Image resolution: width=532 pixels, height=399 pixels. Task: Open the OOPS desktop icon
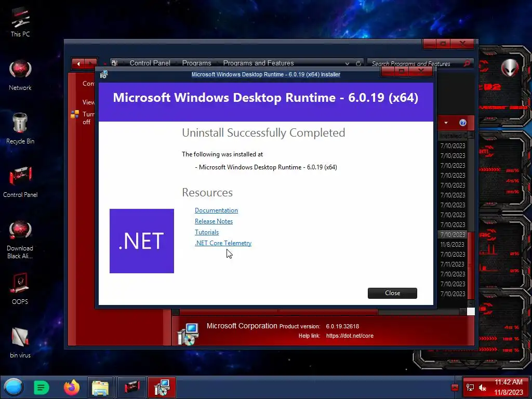click(x=20, y=289)
